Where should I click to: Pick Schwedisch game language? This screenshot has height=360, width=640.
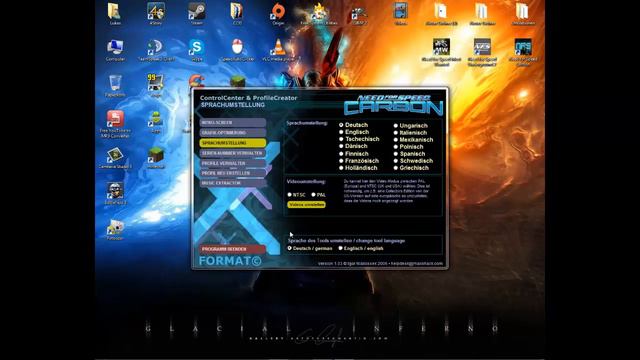(413, 161)
